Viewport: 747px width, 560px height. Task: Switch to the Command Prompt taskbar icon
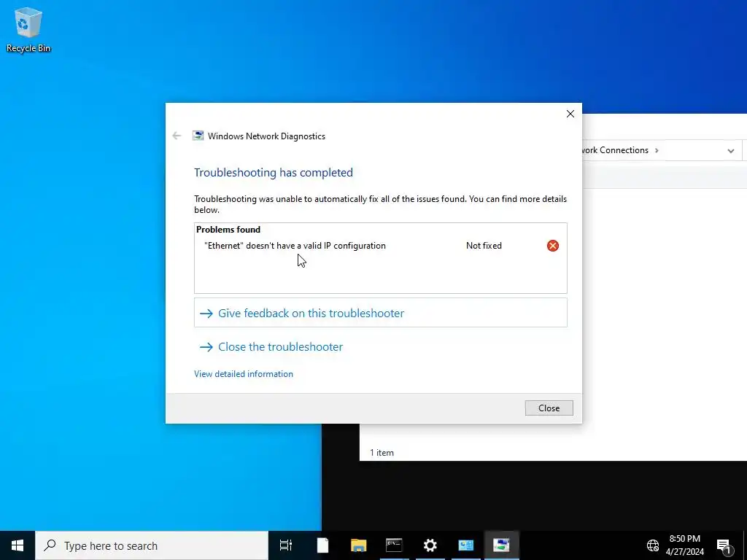394,545
